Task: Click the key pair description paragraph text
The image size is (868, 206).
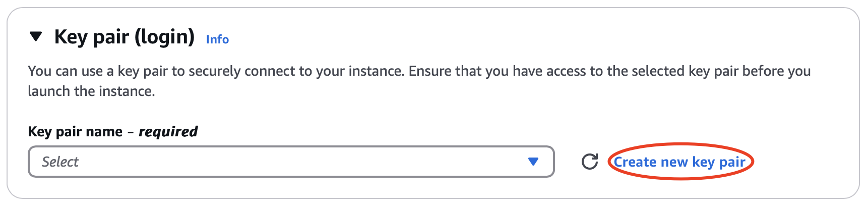Action: [x=419, y=81]
